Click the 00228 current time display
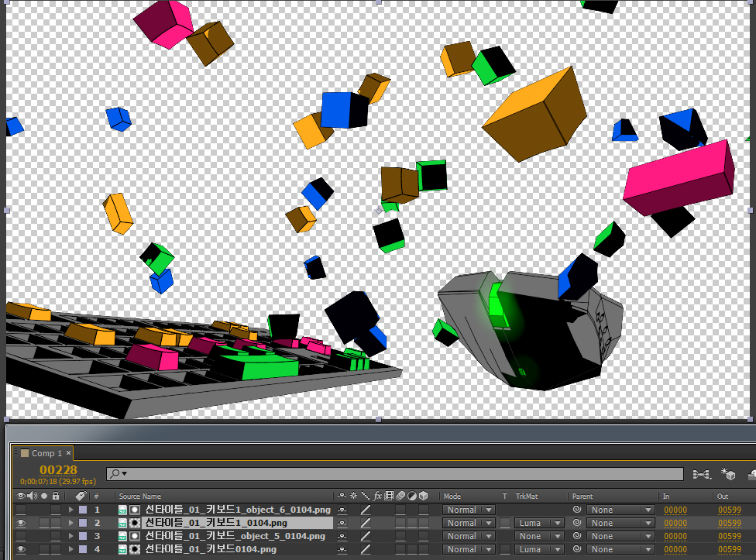The width and height of the screenshot is (756, 560). (58, 469)
